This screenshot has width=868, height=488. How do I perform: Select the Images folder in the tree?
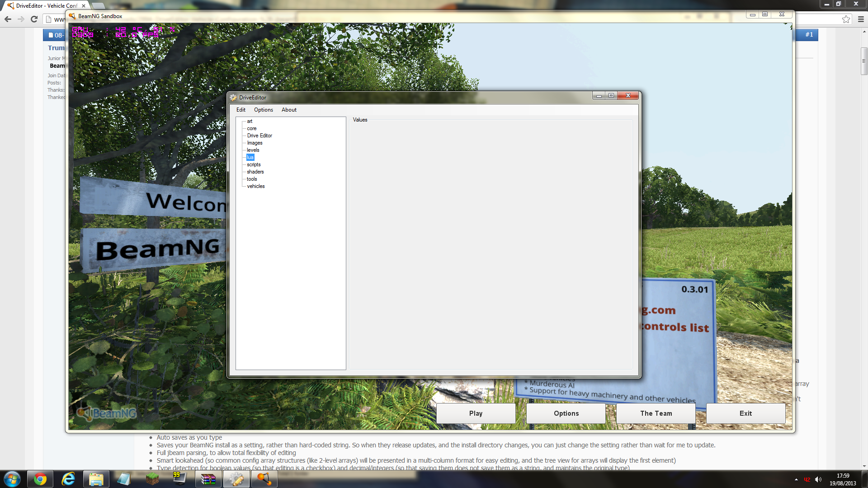tap(255, 143)
